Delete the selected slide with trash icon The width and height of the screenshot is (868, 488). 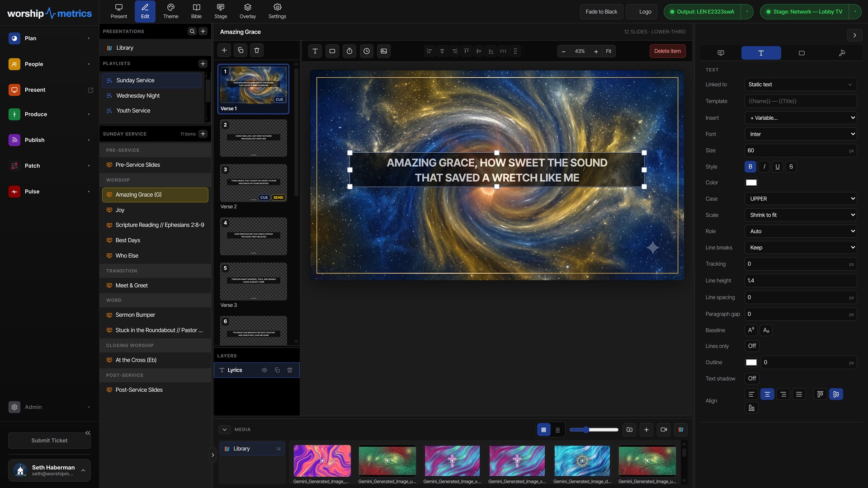(x=257, y=50)
